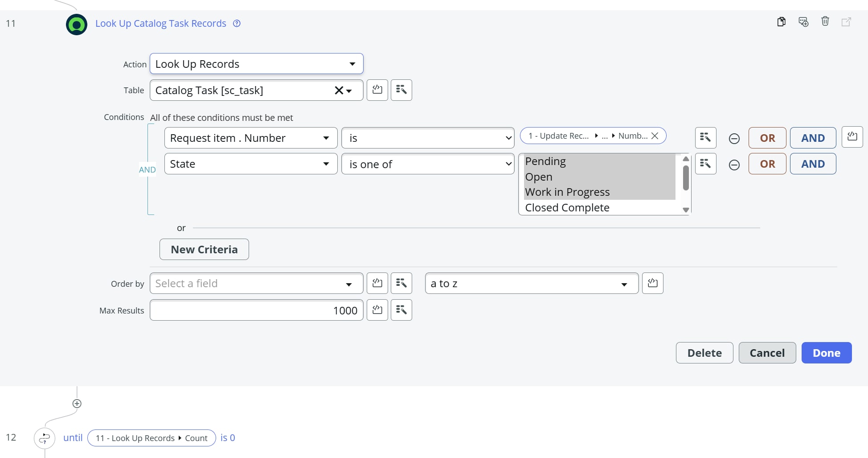Click the New Criteria button
This screenshot has height=458, width=868.
click(204, 249)
